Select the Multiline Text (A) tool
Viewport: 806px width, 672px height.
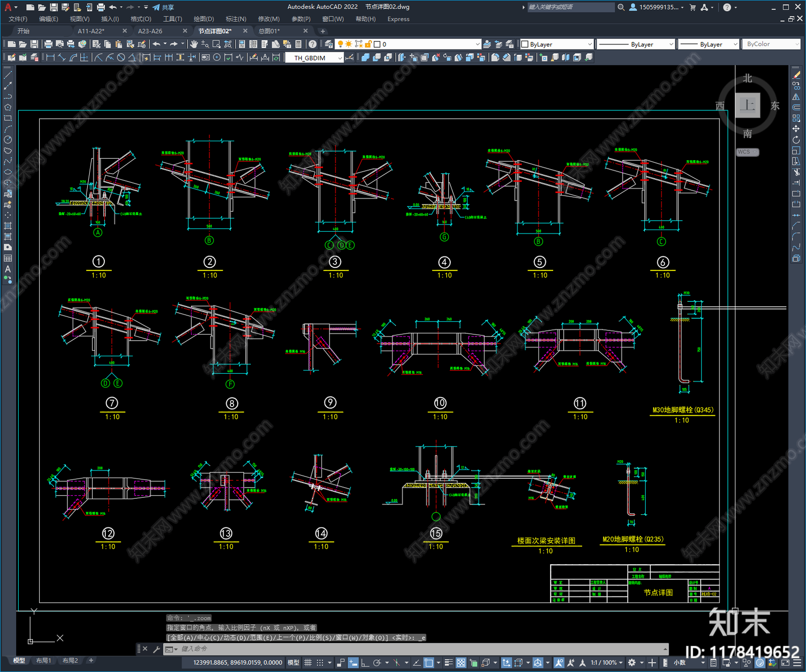(8, 269)
